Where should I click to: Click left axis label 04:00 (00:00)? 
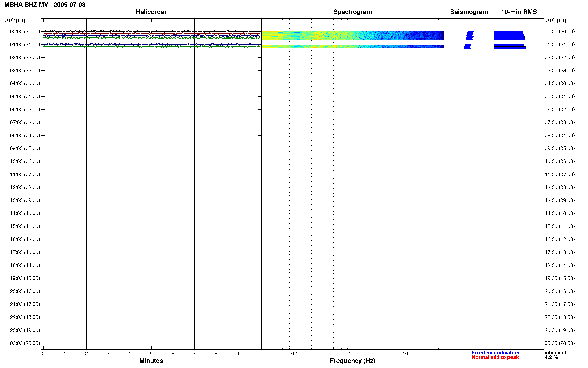pos(25,83)
